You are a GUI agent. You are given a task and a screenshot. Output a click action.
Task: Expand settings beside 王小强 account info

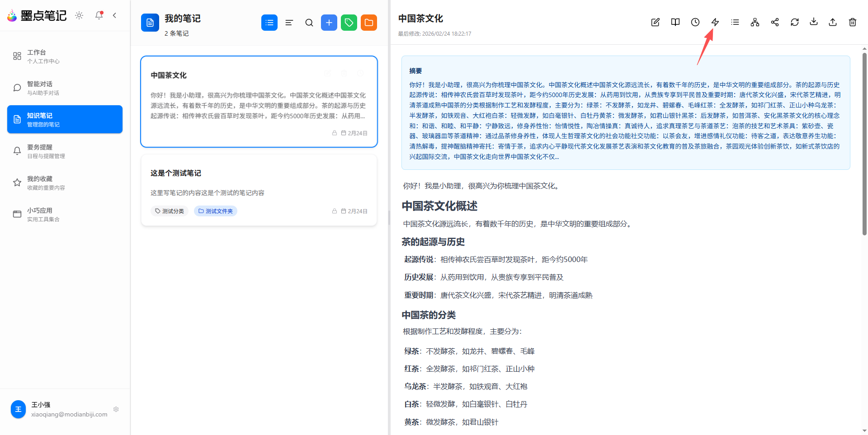click(x=116, y=409)
